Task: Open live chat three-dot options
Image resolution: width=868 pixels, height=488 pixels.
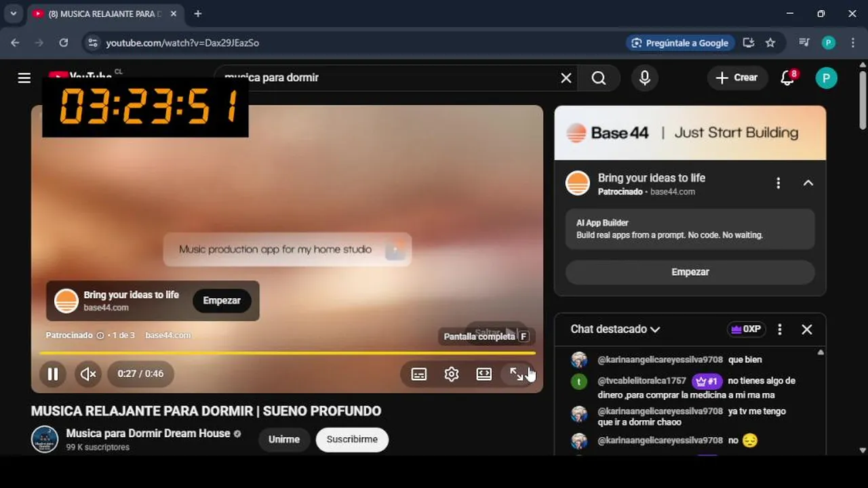Action: [779, 329]
